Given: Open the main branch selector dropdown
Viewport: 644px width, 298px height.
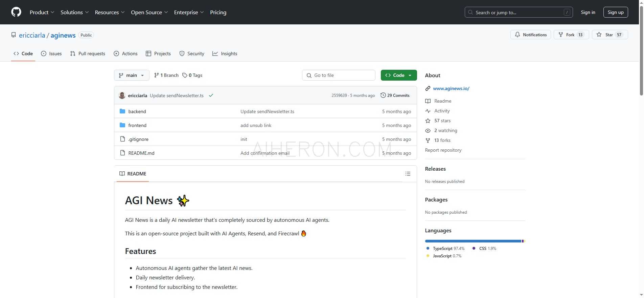Looking at the screenshot, I should [132, 75].
